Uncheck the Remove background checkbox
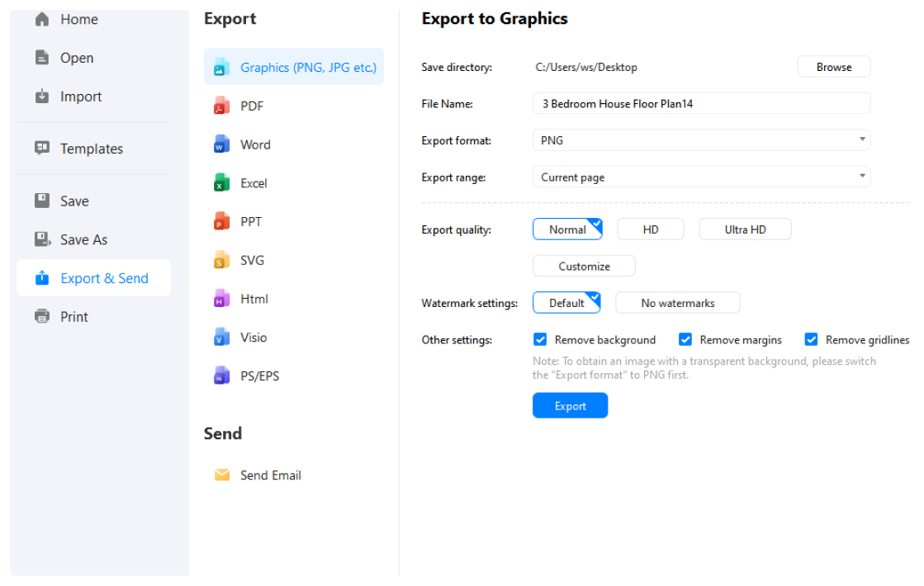This screenshot has width=924, height=586. pos(540,339)
